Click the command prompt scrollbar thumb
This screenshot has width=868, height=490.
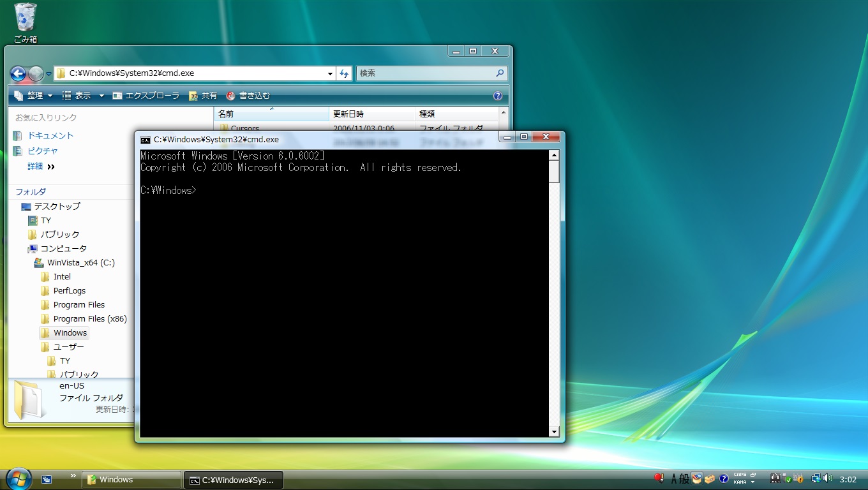click(x=554, y=172)
